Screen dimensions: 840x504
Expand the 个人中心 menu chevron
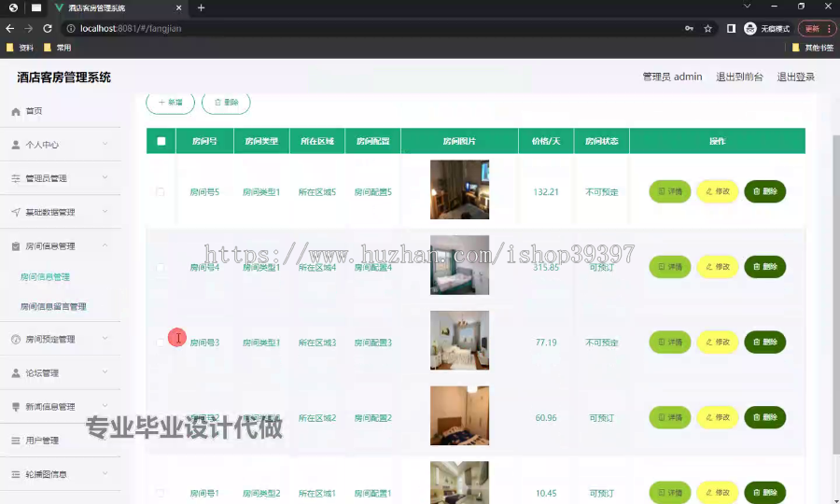click(105, 144)
